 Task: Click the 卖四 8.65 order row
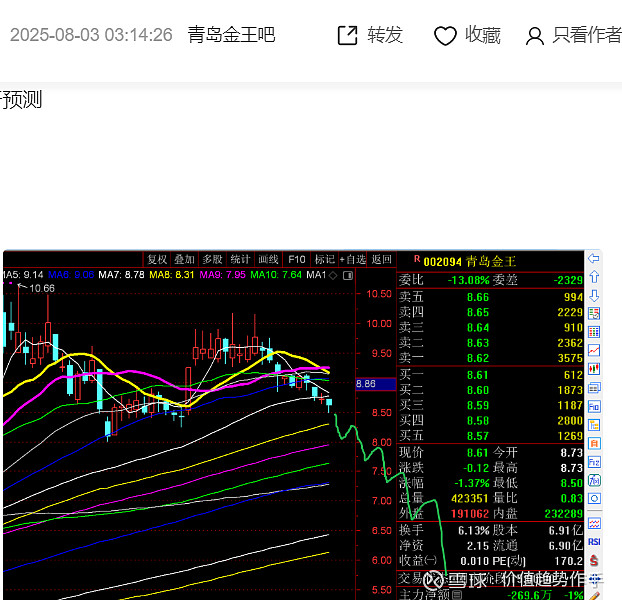click(491, 312)
